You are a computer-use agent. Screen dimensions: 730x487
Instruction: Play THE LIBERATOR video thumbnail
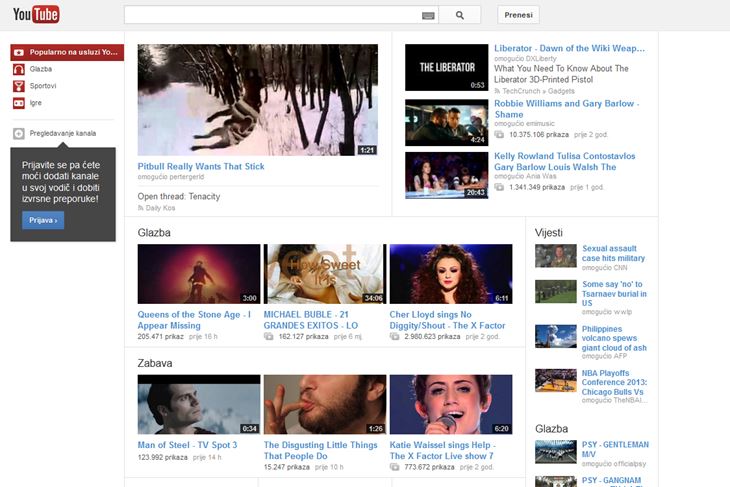point(446,68)
